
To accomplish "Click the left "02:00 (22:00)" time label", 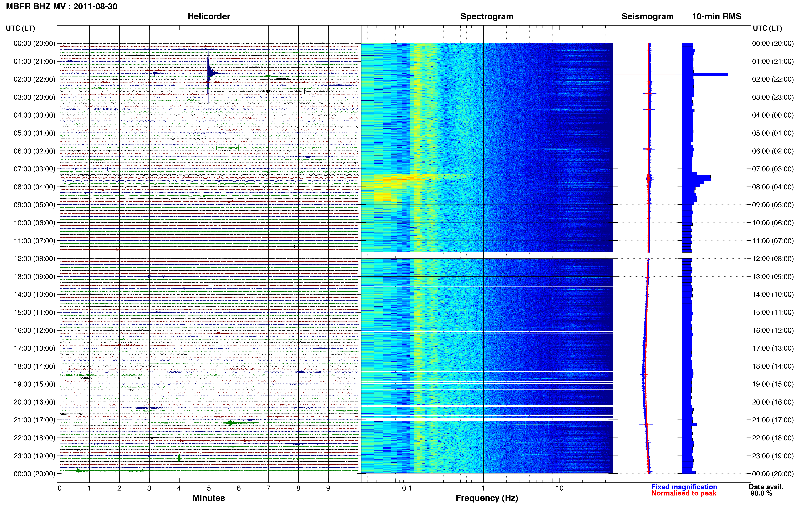I will coord(34,79).
